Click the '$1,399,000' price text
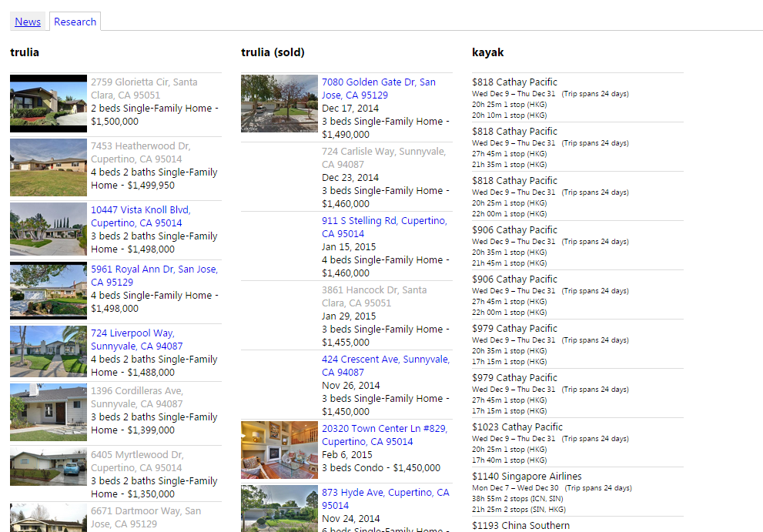Image resolution: width=763 pixels, height=532 pixels. point(151,430)
